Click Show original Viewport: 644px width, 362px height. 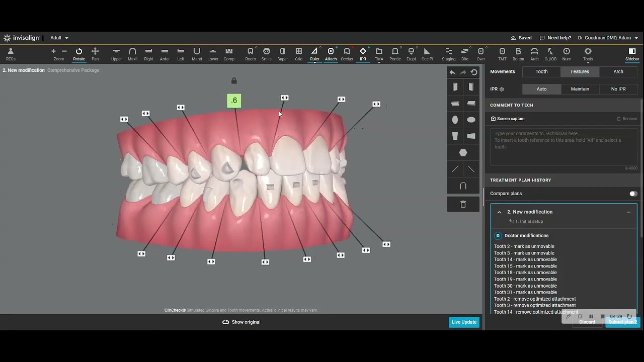[x=241, y=322]
